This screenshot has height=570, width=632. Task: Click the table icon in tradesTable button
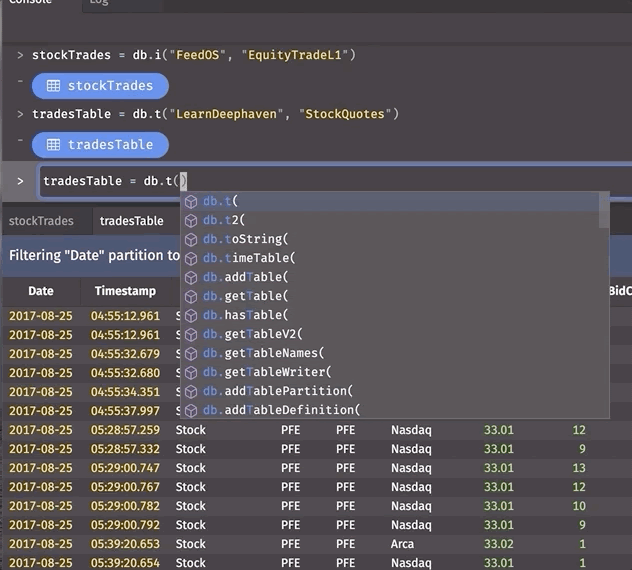click(53, 145)
